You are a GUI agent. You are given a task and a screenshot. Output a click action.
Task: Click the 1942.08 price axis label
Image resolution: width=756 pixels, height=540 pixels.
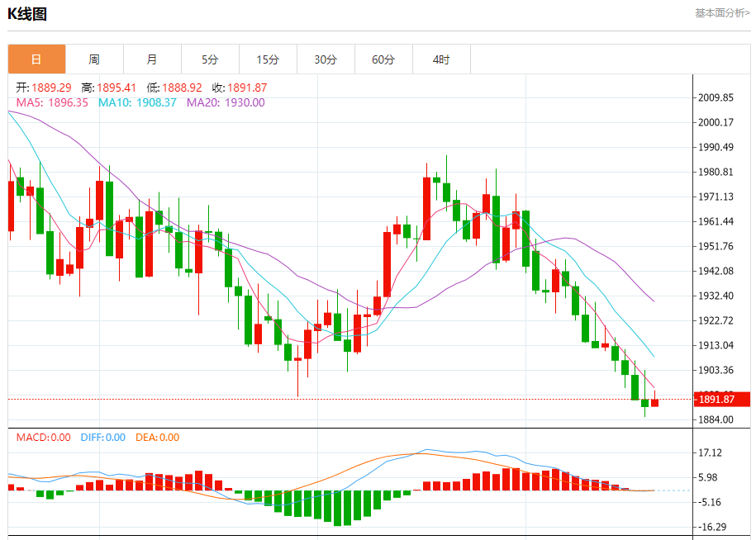[x=716, y=271]
